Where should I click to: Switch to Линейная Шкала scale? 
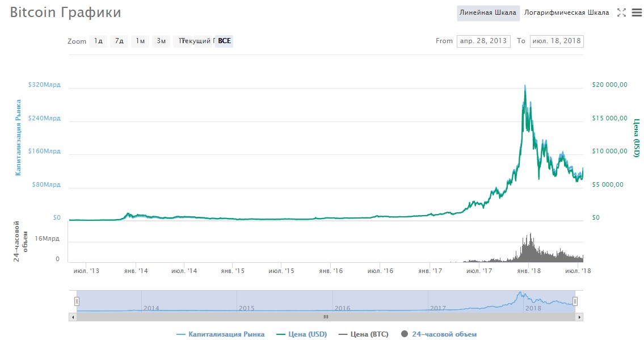(x=488, y=12)
